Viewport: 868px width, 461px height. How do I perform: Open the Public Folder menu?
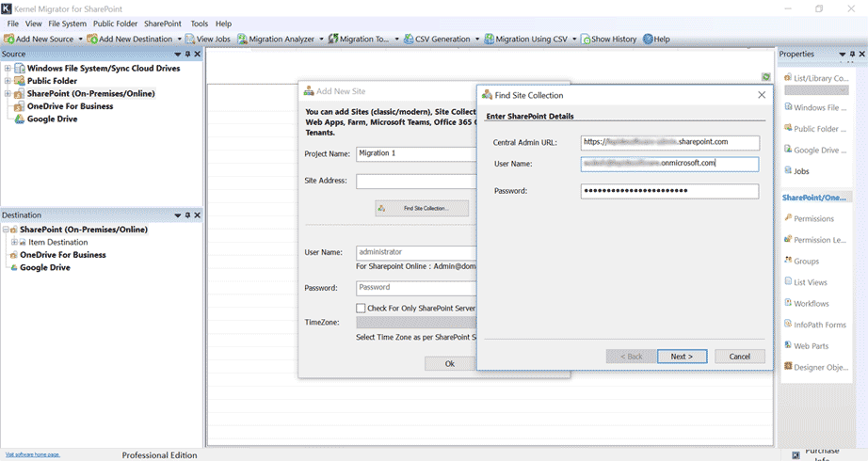pyautogui.click(x=115, y=24)
